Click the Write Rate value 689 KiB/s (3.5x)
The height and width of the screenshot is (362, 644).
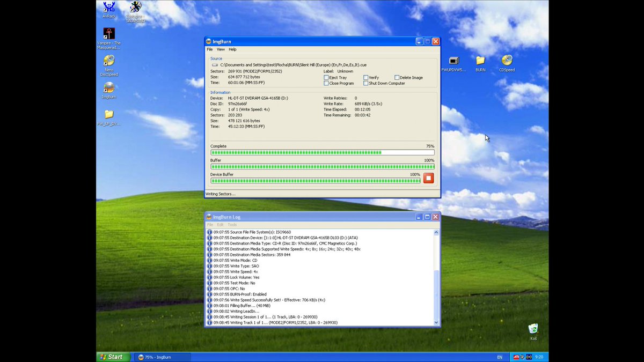coord(368,104)
